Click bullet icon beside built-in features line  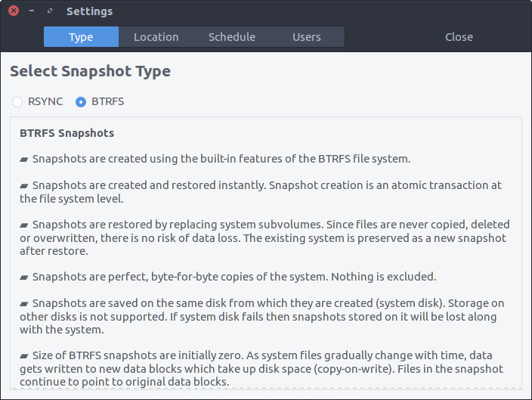click(x=23, y=160)
